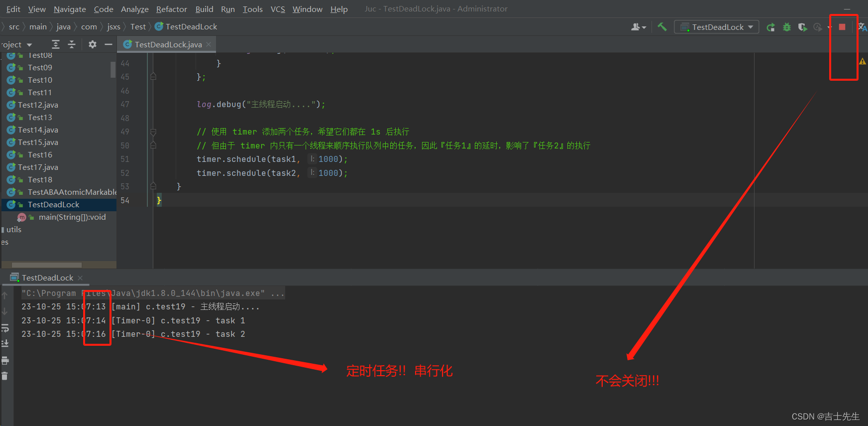Open the Tools menu
The width and height of the screenshot is (868, 426).
pyautogui.click(x=253, y=9)
